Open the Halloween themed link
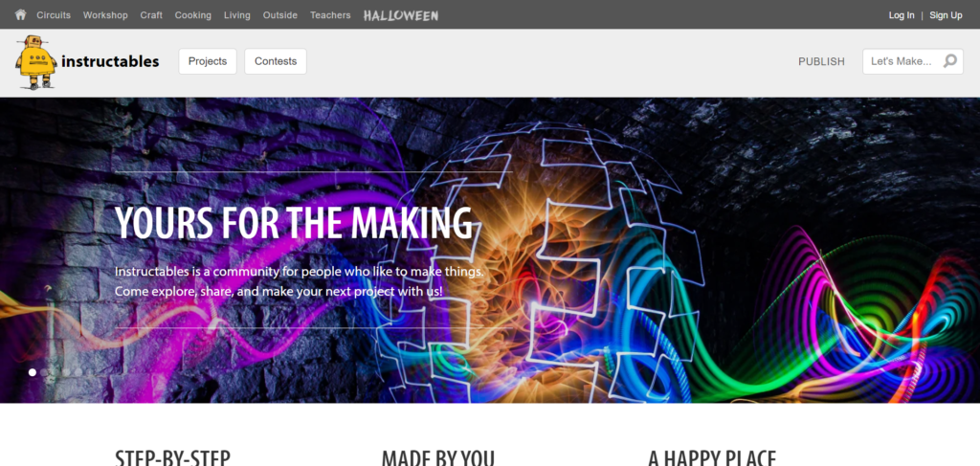The width and height of the screenshot is (980, 466). pyautogui.click(x=401, y=15)
